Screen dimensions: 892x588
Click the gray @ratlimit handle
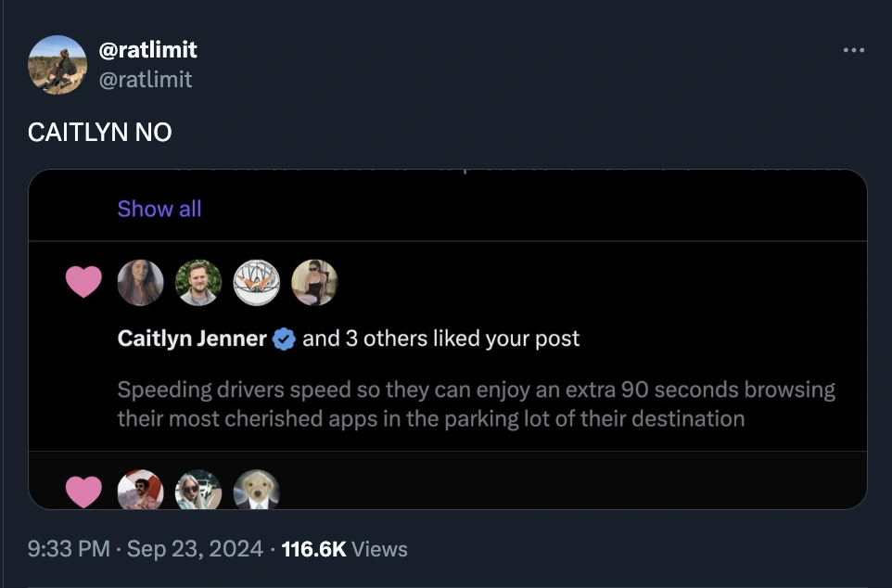[x=146, y=80]
